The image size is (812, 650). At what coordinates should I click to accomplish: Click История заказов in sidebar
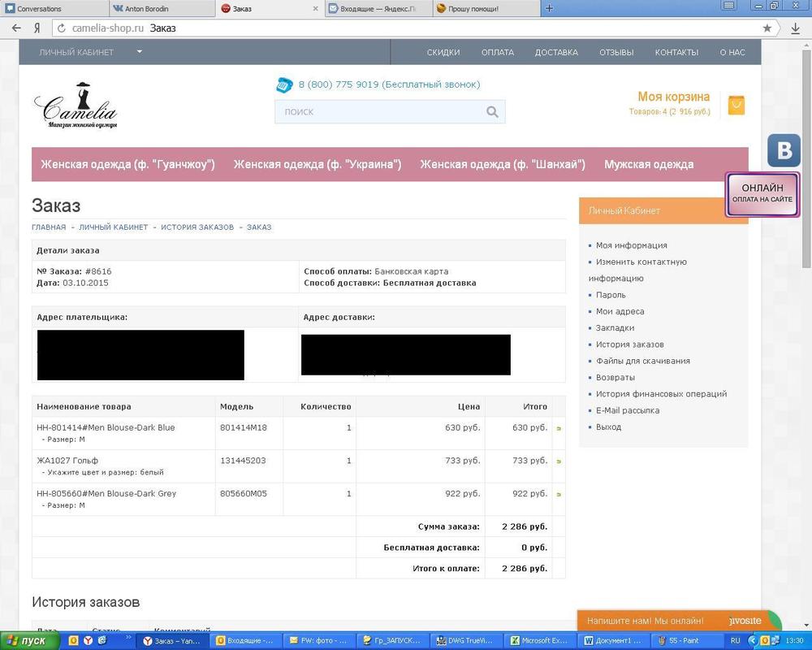[629, 344]
